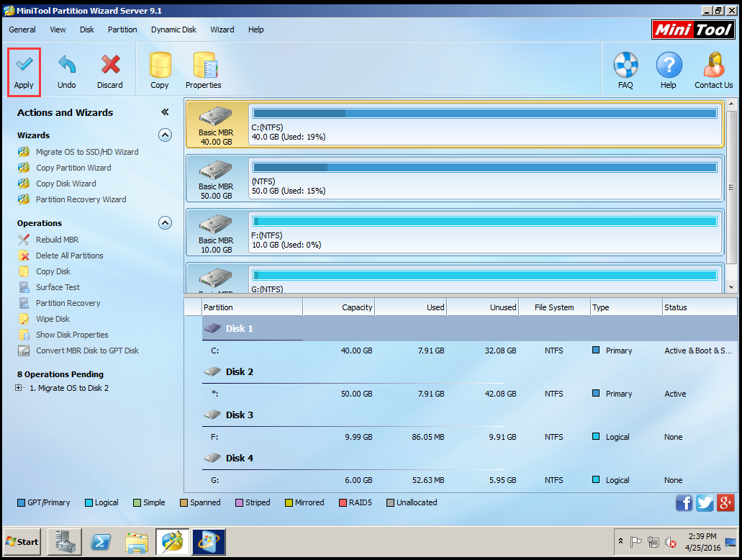Expand the Migrate OS to Disk 2 pending operation
Image resolution: width=742 pixels, height=560 pixels.
19,388
